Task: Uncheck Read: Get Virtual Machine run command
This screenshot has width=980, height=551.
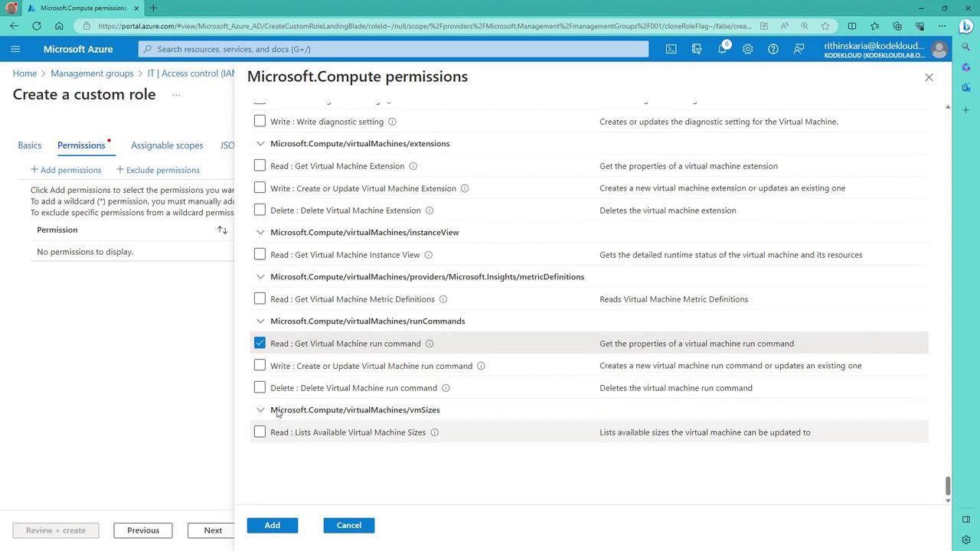Action: click(x=260, y=343)
